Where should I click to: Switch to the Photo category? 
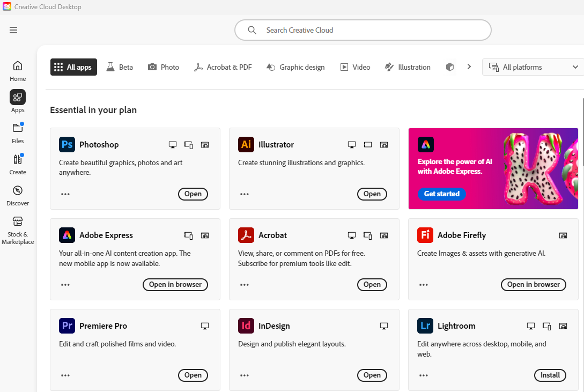164,67
